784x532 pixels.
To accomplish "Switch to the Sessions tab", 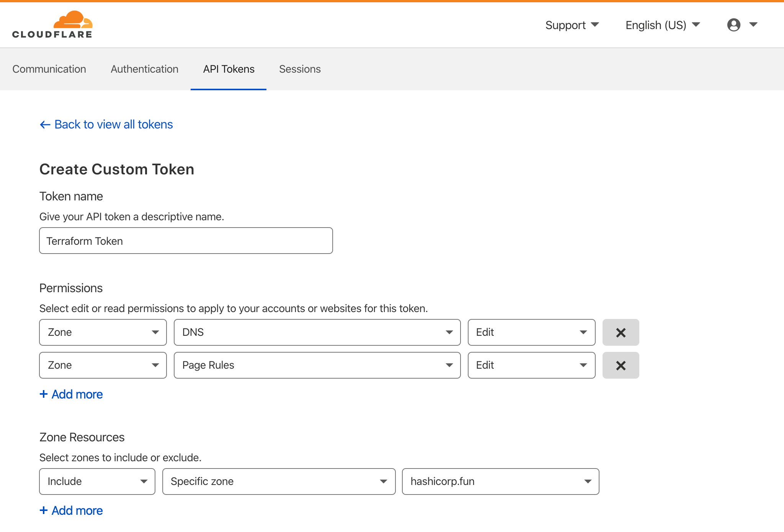I will point(300,69).
